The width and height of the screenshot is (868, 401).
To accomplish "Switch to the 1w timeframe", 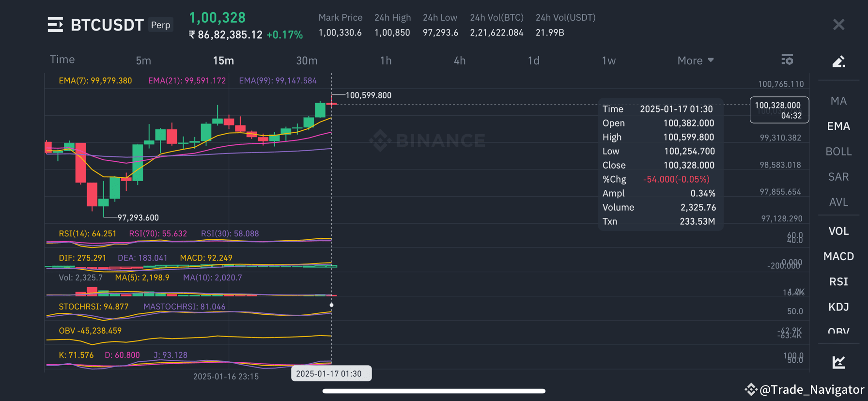I will click(608, 61).
